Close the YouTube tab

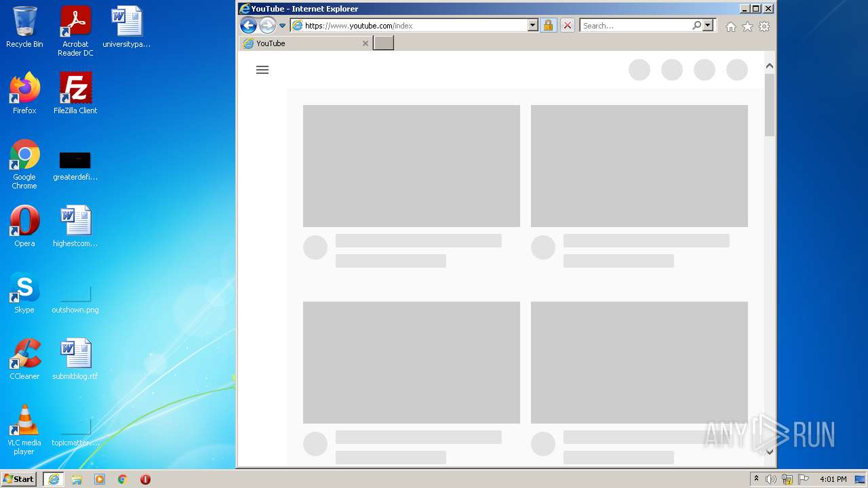366,43
